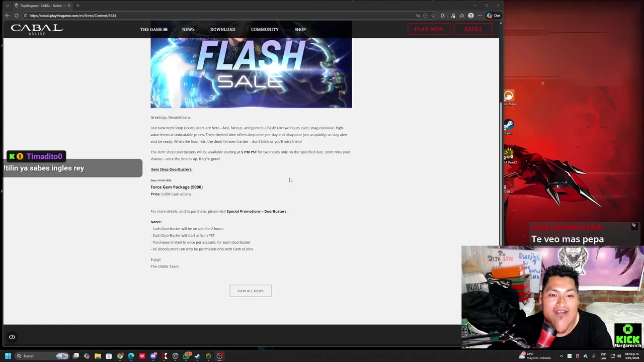644x362 pixels.
Task: Open the Copilot Chat button
Action: click(x=493, y=16)
